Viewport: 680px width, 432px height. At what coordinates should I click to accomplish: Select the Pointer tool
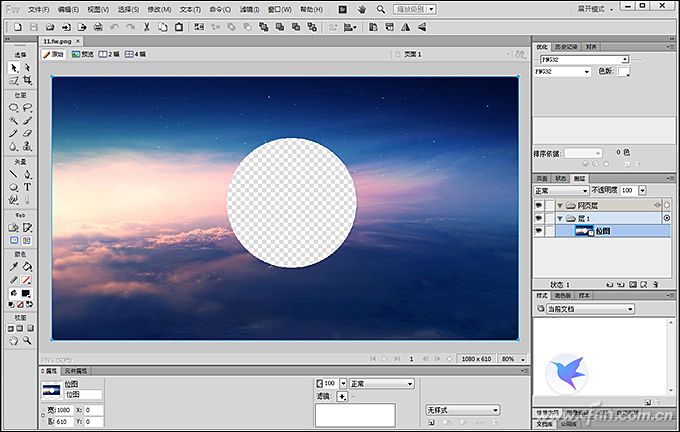[14, 68]
